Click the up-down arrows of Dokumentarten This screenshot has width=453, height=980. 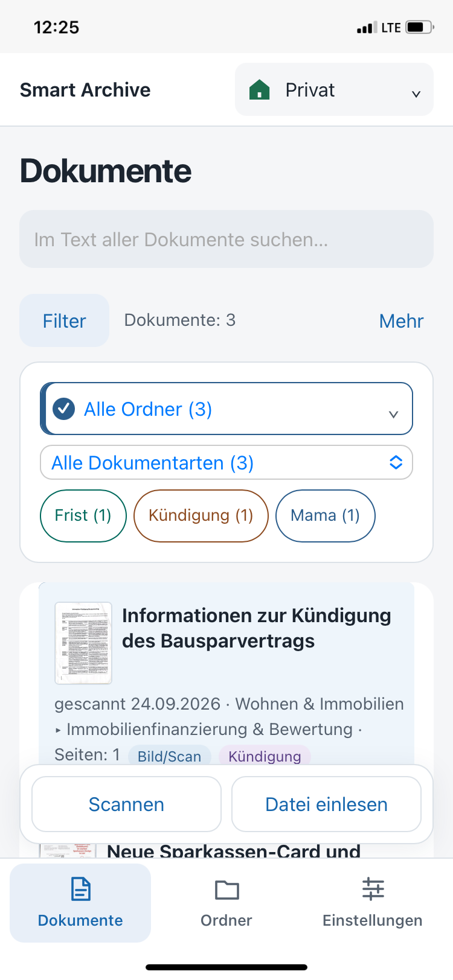click(x=396, y=462)
